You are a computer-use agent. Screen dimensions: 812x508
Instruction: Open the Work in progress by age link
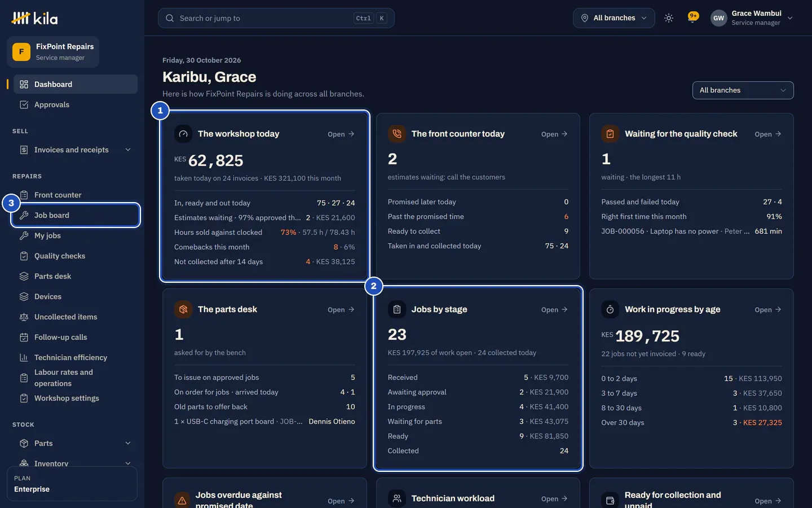[768, 310]
